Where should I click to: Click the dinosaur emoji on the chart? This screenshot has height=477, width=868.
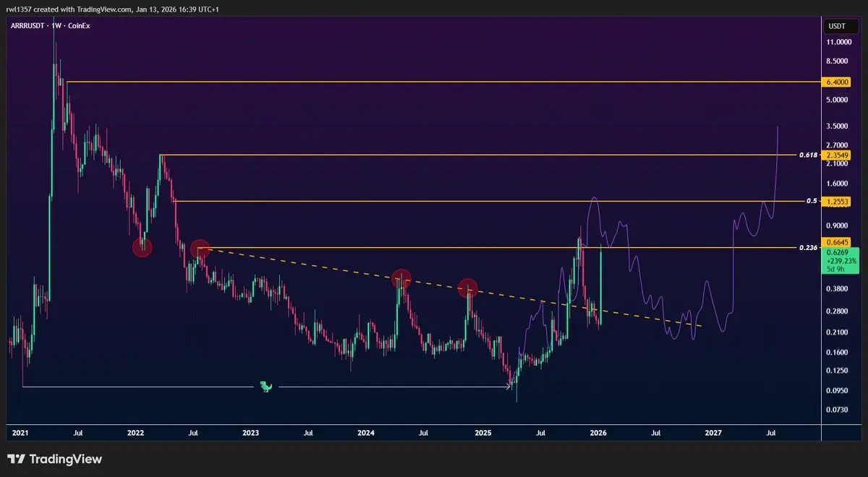pos(267,387)
